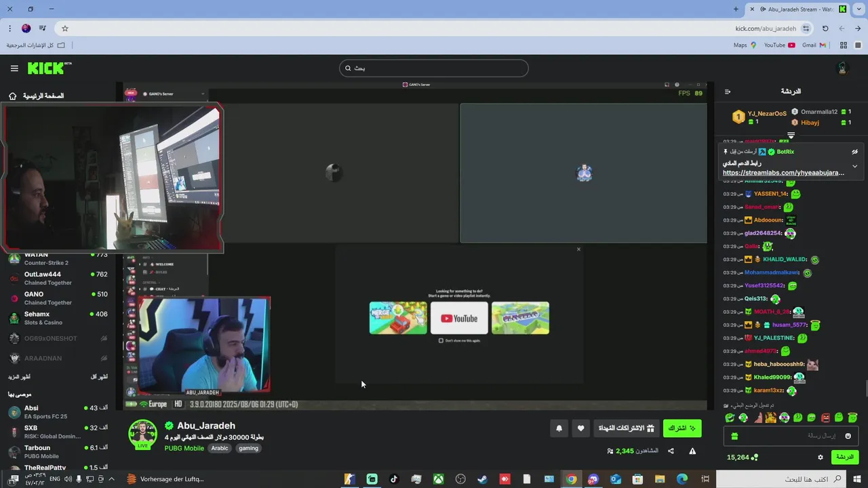This screenshot has width=868, height=488.
Task: Share the stream
Action: 671,451
